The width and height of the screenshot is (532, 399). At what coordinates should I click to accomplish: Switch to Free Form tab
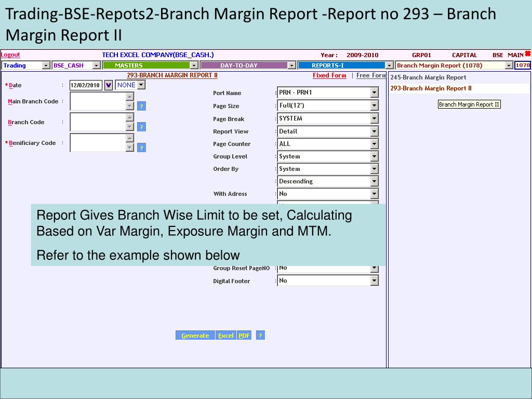click(x=371, y=75)
